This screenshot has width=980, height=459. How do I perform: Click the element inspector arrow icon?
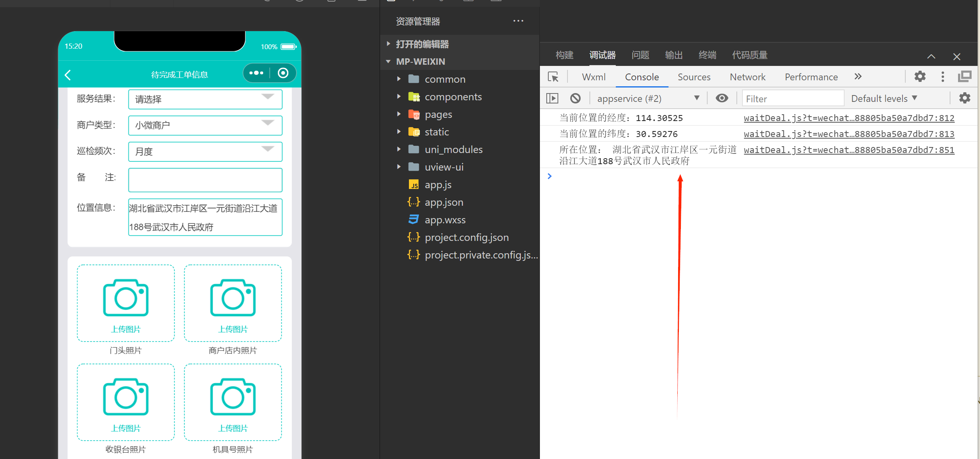[553, 77]
